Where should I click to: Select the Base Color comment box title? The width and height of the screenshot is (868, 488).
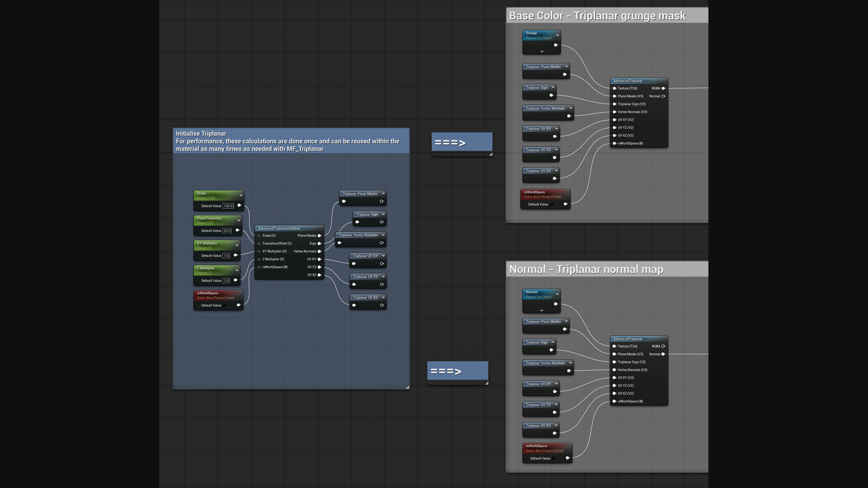[597, 16]
